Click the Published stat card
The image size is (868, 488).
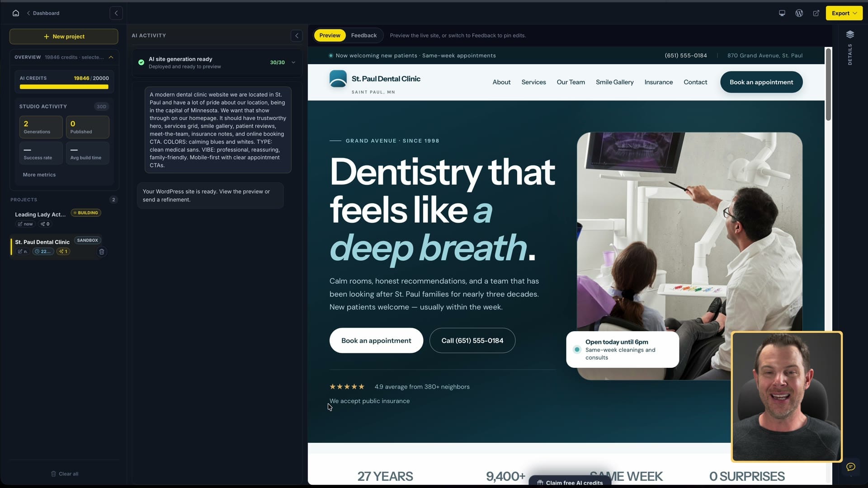(x=88, y=127)
